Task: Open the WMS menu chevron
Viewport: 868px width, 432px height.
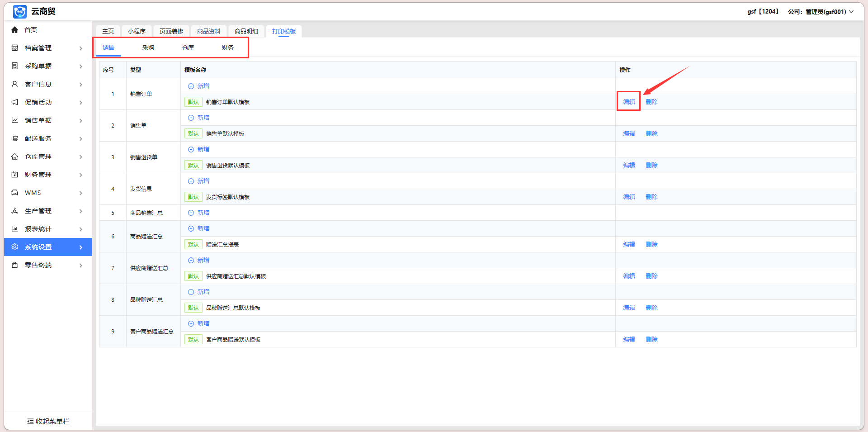Action: (81, 193)
